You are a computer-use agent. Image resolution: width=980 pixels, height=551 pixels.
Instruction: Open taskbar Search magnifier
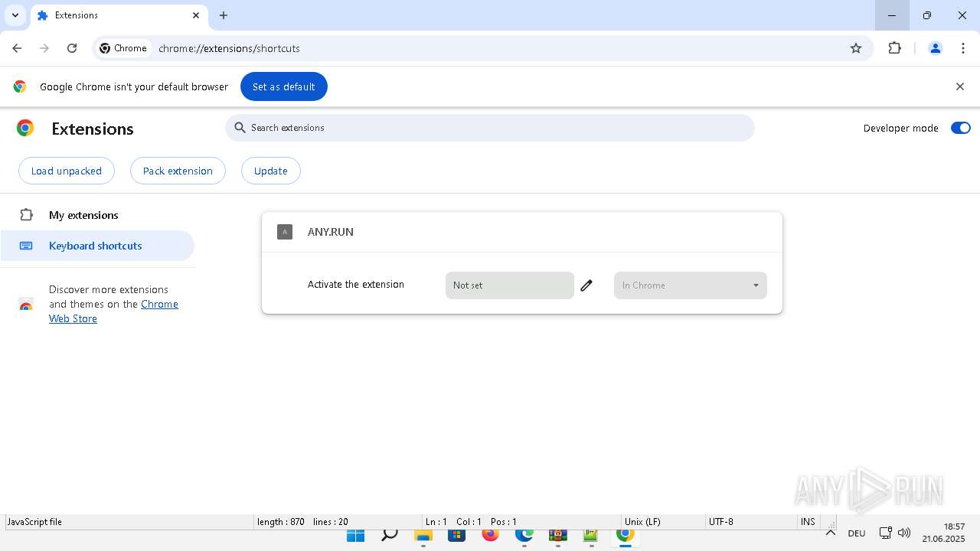coord(390,534)
